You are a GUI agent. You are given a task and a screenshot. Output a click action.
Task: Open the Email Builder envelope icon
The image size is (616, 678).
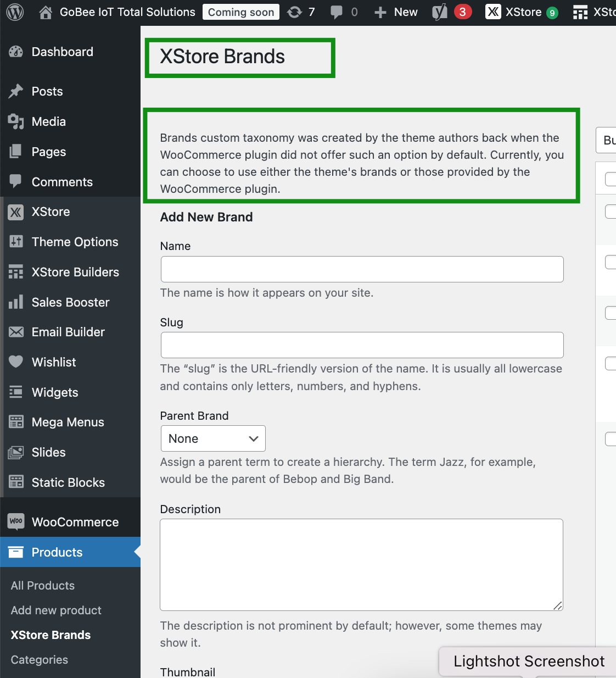(16, 332)
